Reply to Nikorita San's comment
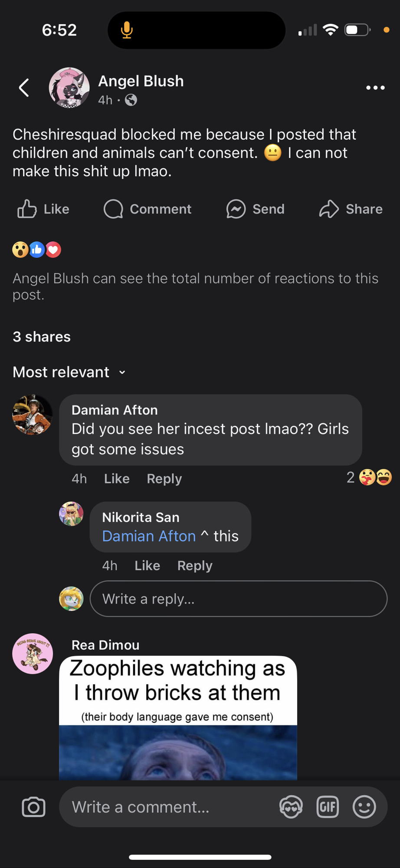 pos(195,566)
